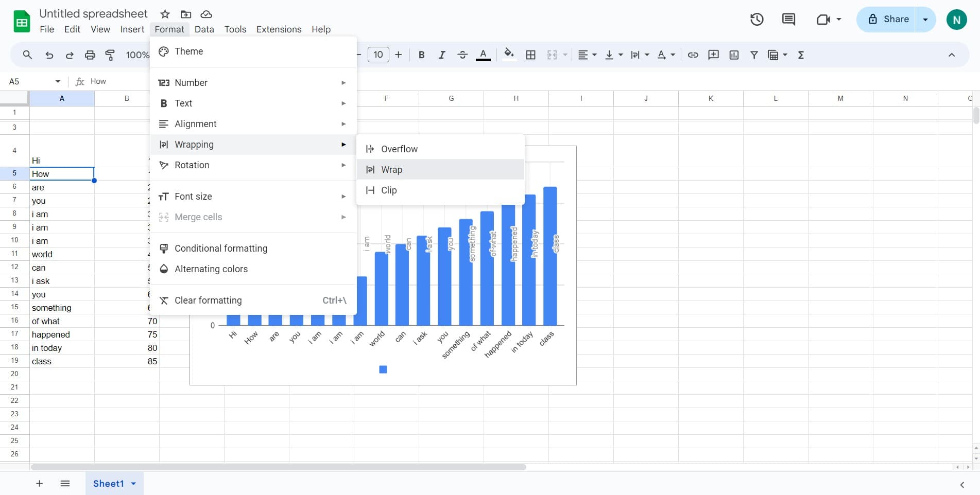Image resolution: width=980 pixels, height=495 pixels.
Task: Expand the Sheet1 tab options arrow
Action: (134, 484)
